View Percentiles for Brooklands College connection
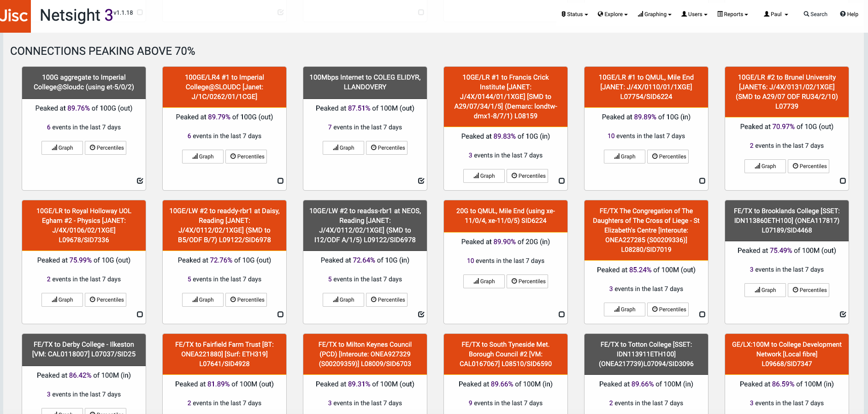Viewport: 868px width, 414px height. (809, 290)
